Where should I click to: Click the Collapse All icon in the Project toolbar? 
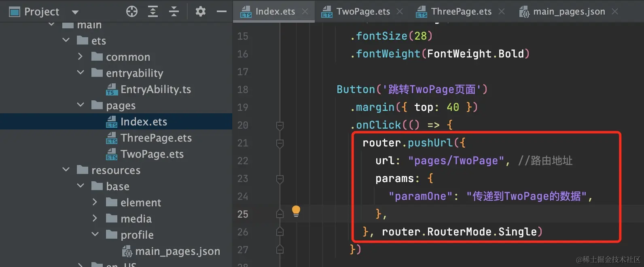[174, 11]
